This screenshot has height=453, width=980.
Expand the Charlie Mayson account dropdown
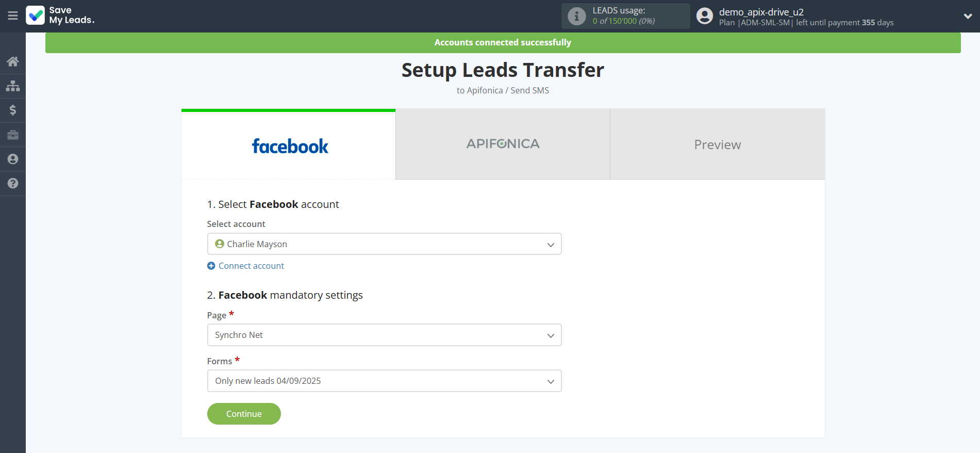(384, 244)
